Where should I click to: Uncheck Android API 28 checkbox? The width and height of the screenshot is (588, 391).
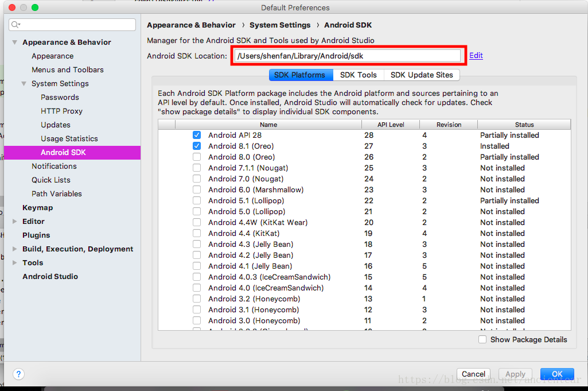coord(197,135)
